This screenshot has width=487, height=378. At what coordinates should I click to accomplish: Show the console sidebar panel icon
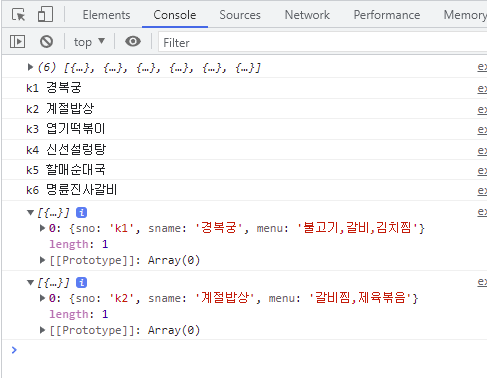pyautogui.click(x=17, y=42)
